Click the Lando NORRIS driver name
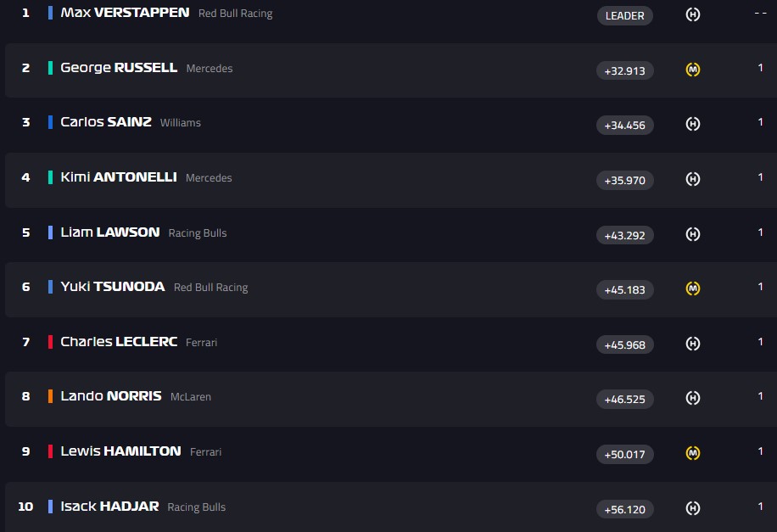777x532 pixels. click(x=110, y=396)
